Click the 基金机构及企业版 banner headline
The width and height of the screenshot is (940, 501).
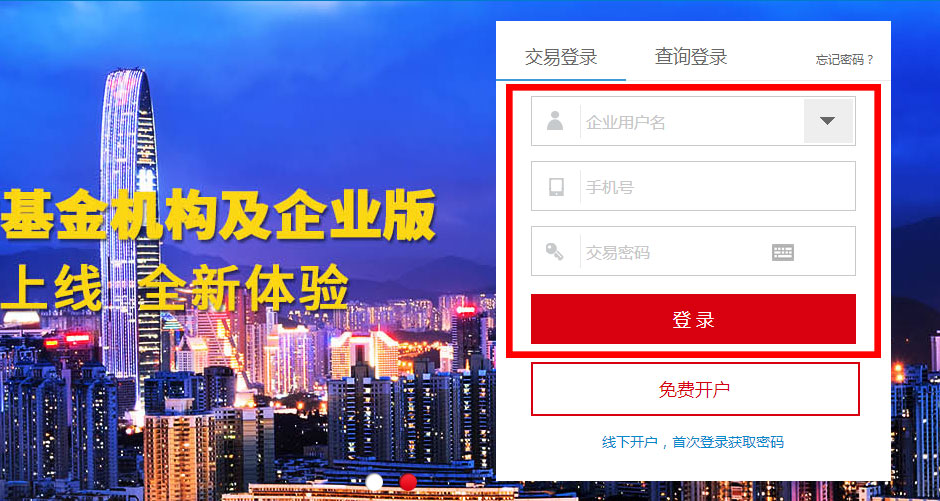click(217, 215)
